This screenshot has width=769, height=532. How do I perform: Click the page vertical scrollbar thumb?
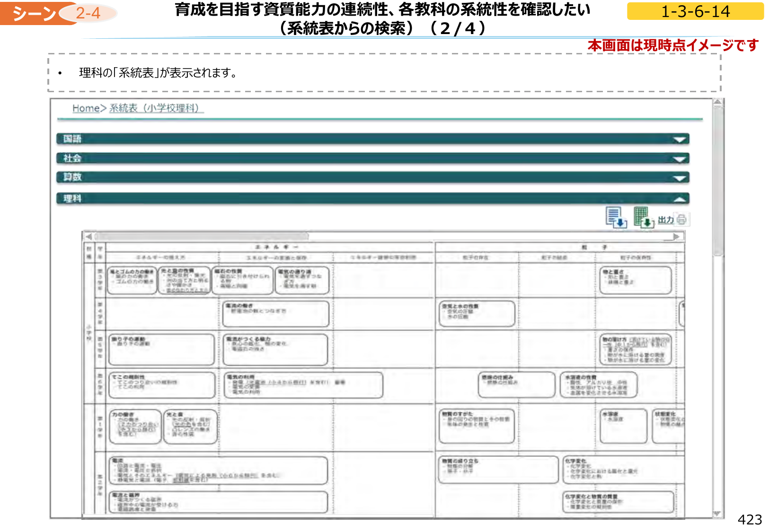718,181
